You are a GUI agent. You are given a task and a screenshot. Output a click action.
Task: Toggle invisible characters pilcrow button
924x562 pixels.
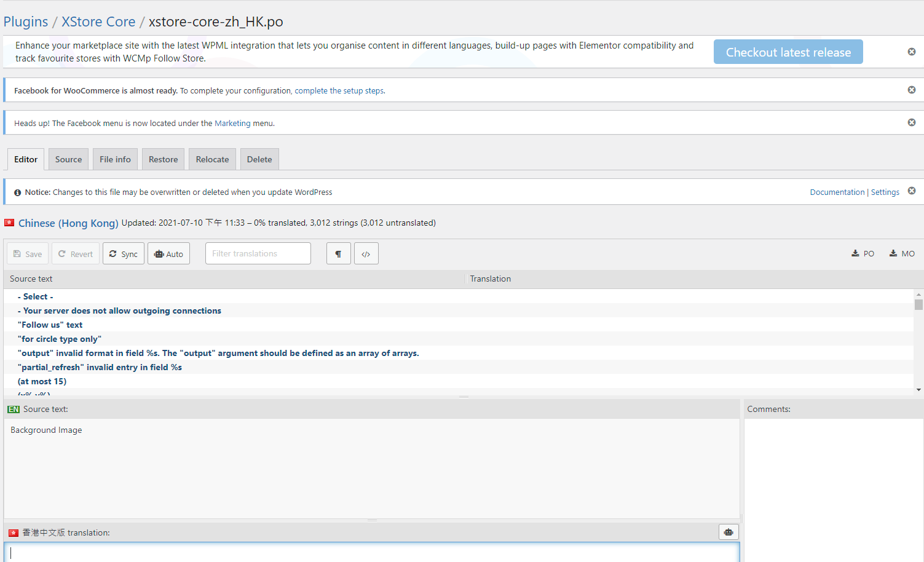tap(338, 254)
